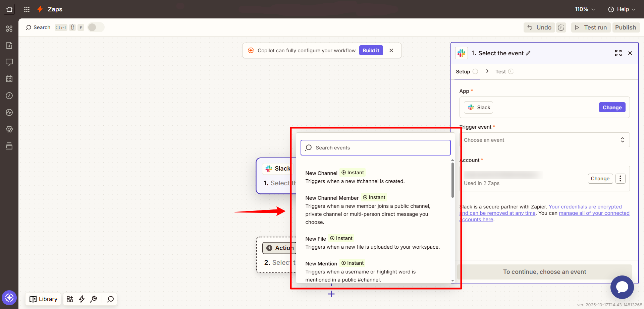This screenshot has width=644, height=309.
Task: Click the Undo button
Action: click(539, 27)
